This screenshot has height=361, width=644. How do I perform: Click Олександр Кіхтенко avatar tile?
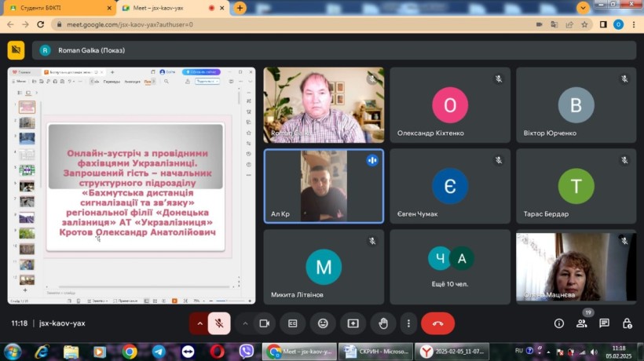(x=450, y=105)
